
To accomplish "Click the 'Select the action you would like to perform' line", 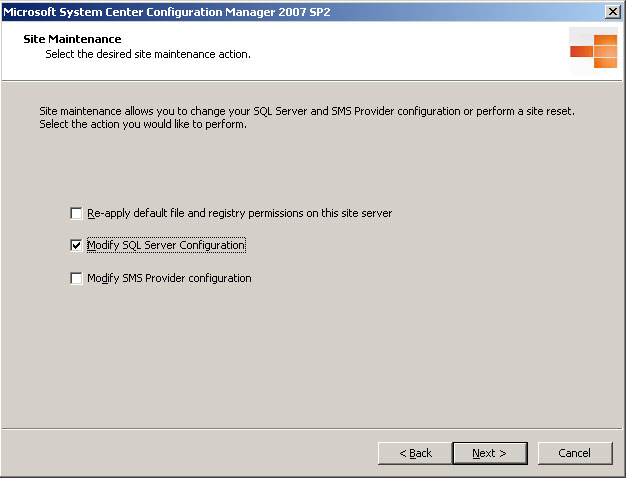I will [x=143, y=124].
